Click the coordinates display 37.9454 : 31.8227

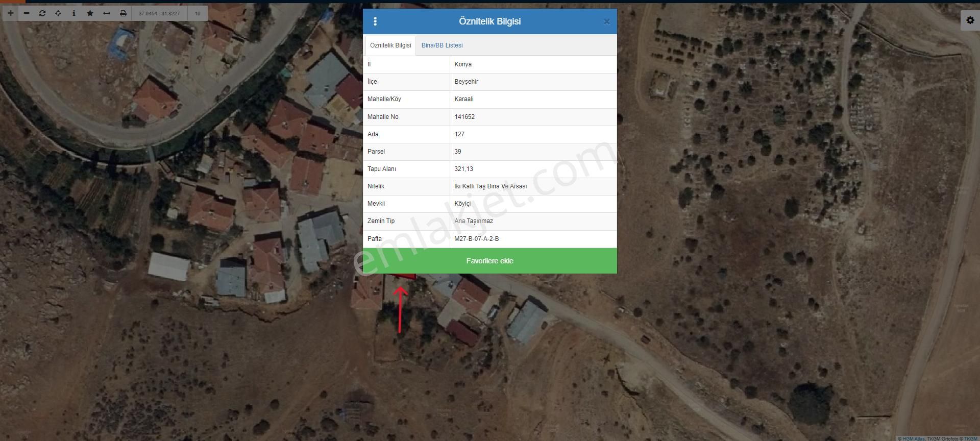(159, 13)
